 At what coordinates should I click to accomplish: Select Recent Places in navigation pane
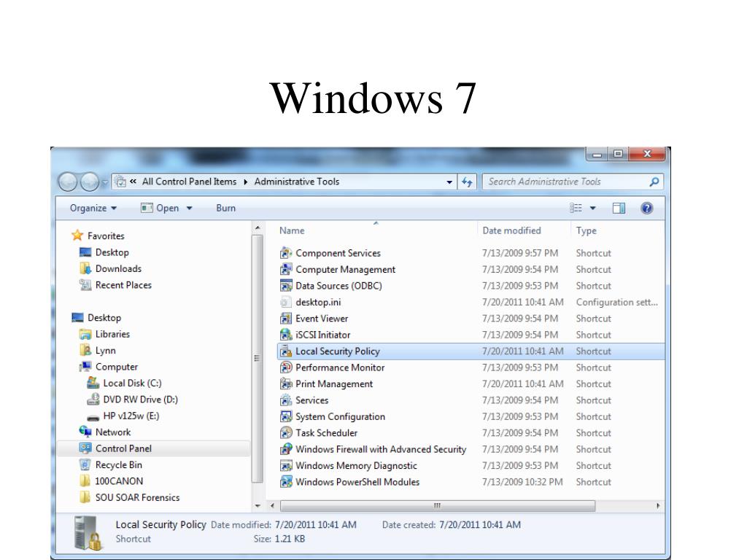[x=123, y=285]
